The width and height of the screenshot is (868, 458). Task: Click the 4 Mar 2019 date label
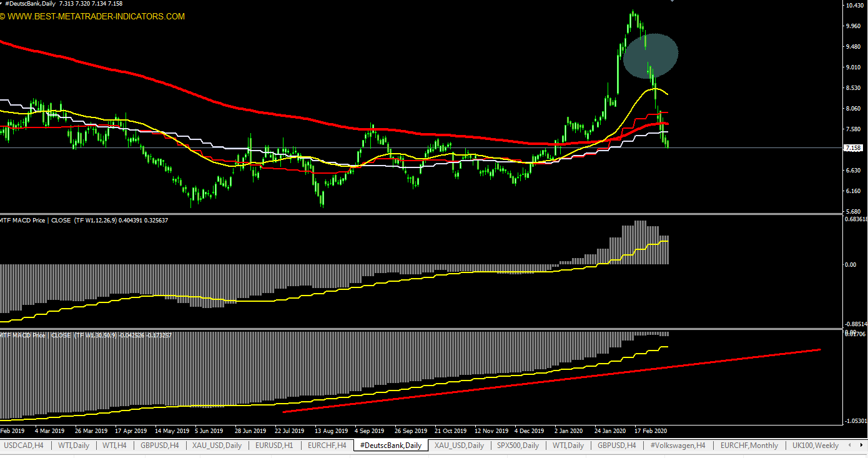(x=49, y=431)
